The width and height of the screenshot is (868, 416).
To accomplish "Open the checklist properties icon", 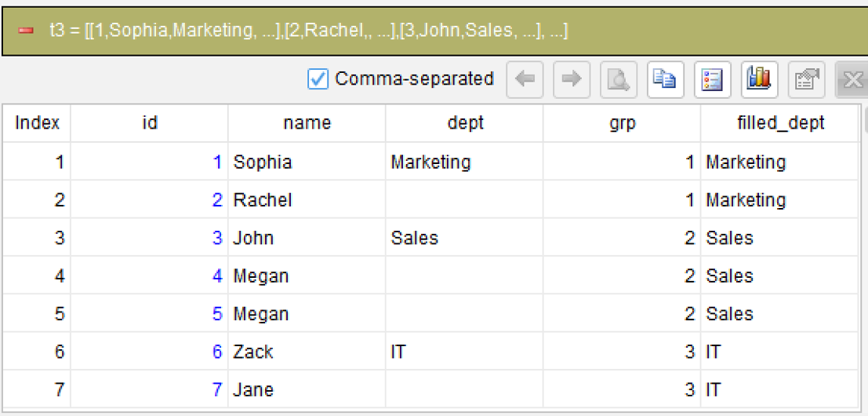I will [x=713, y=79].
